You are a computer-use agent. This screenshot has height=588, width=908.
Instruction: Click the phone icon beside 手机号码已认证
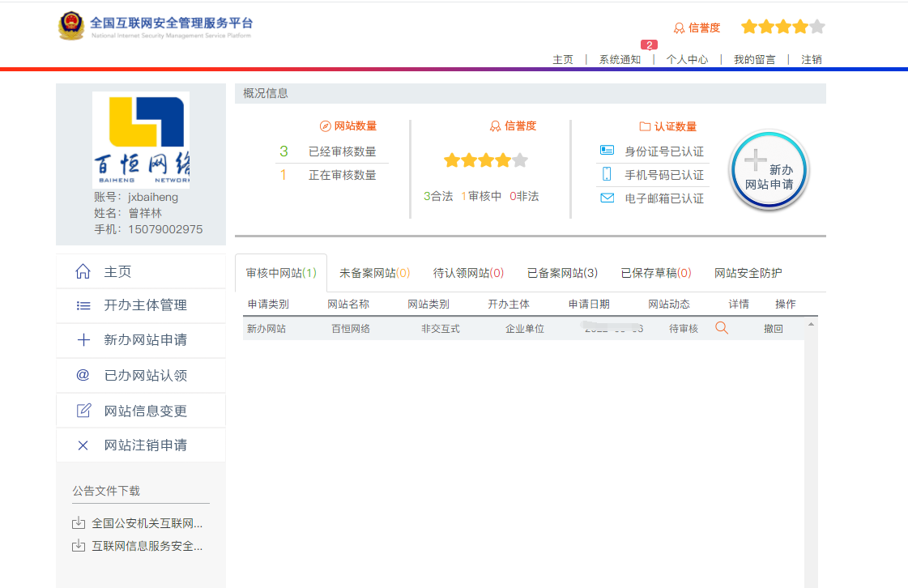(608, 173)
